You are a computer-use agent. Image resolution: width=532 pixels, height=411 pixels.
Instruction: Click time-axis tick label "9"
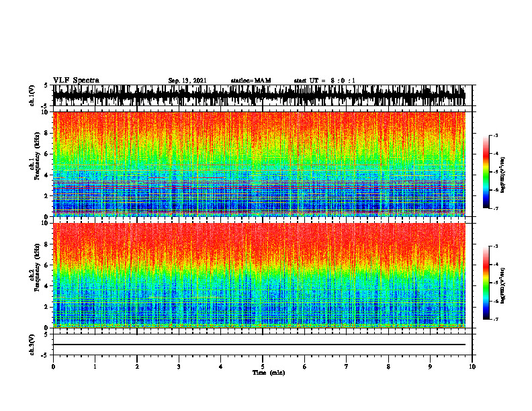[430, 367]
